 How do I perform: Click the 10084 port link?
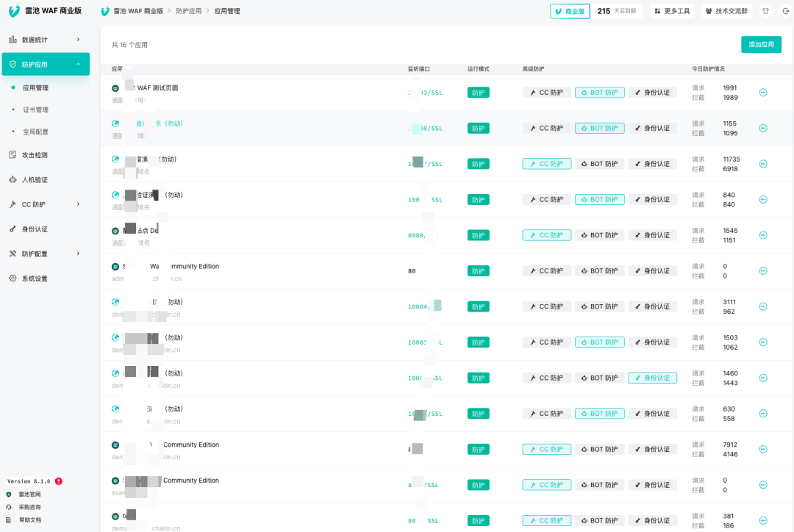(x=418, y=306)
